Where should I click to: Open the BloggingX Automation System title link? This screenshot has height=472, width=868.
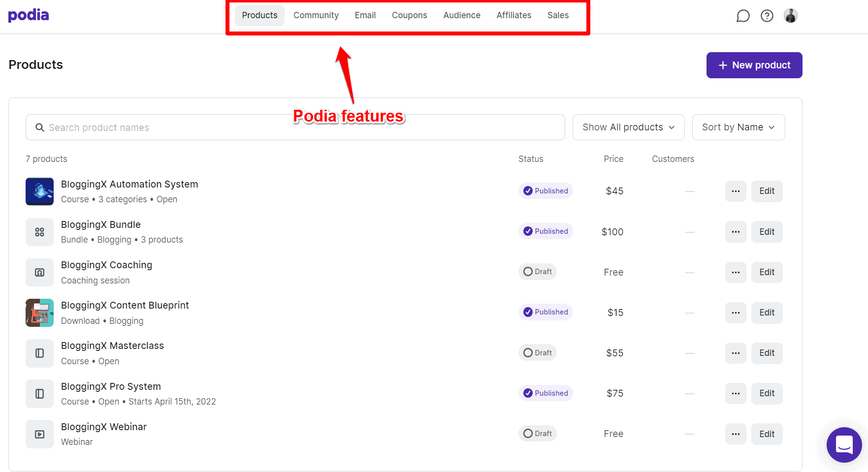click(x=129, y=184)
